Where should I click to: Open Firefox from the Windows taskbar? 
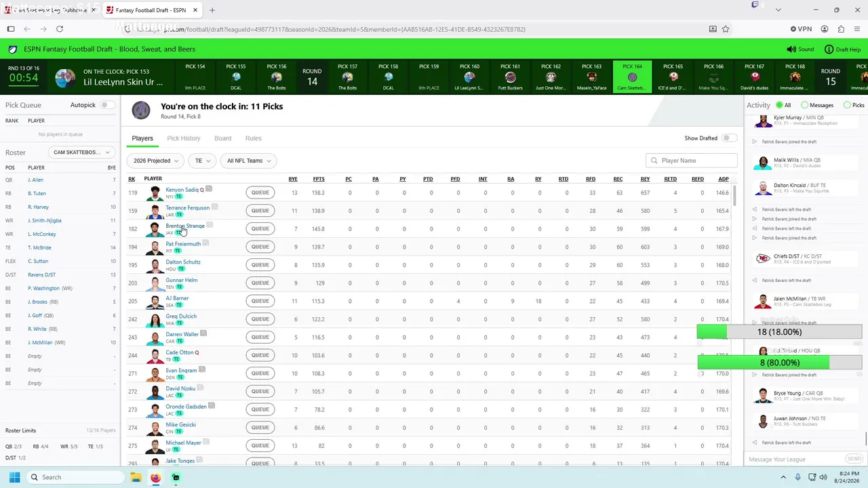155,477
